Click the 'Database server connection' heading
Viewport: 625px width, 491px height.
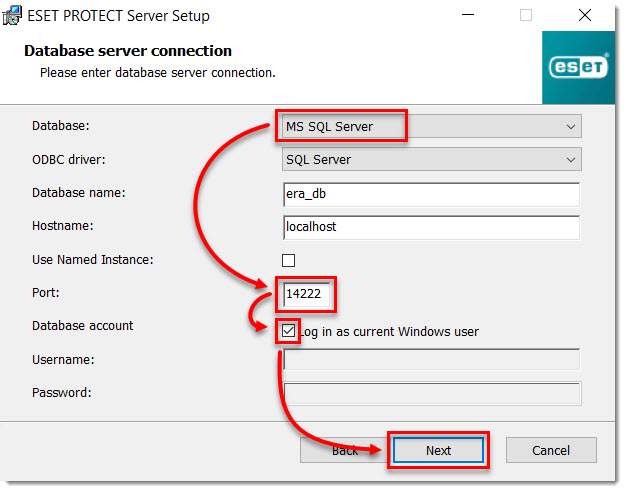(128, 51)
